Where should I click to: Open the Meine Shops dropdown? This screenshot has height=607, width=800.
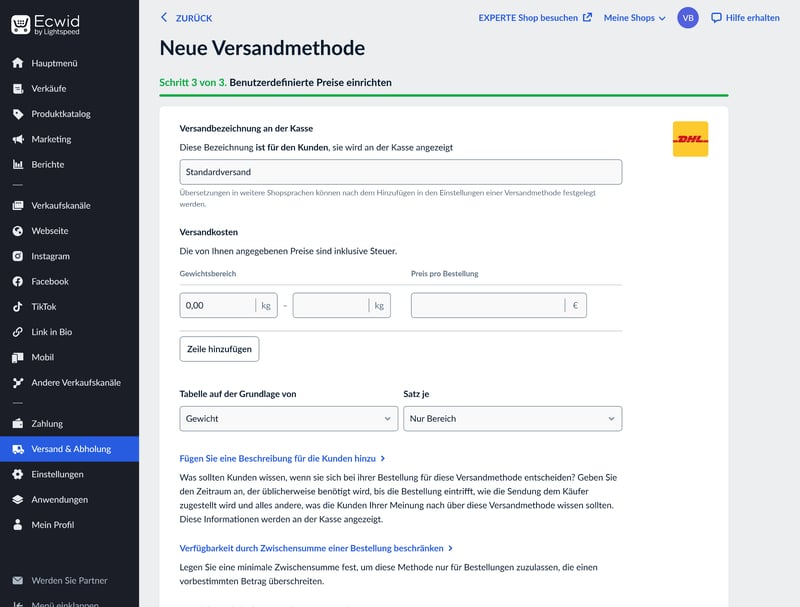tap(635, 18)
